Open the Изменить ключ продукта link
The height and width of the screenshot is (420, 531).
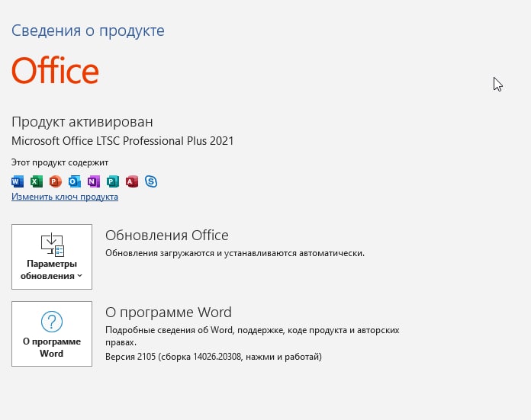65,197
